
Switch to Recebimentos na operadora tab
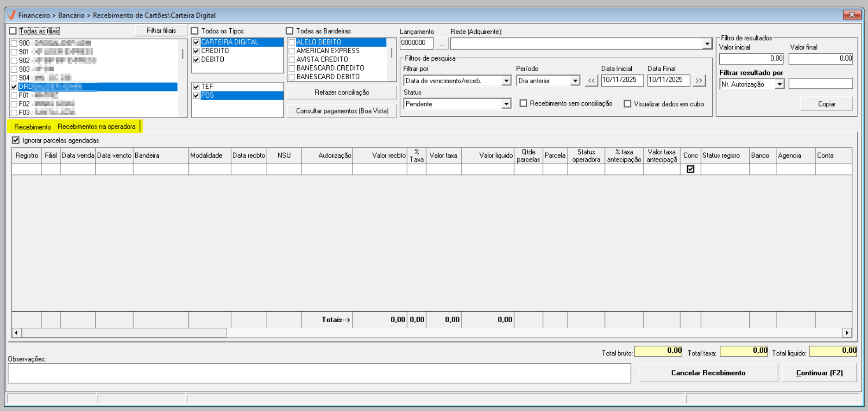[x=96, y=127]
